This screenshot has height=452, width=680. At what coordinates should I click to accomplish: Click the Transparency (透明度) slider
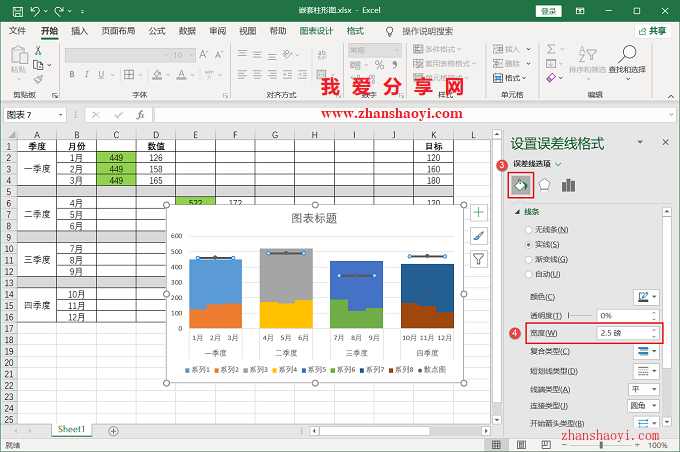coord(580,316)
